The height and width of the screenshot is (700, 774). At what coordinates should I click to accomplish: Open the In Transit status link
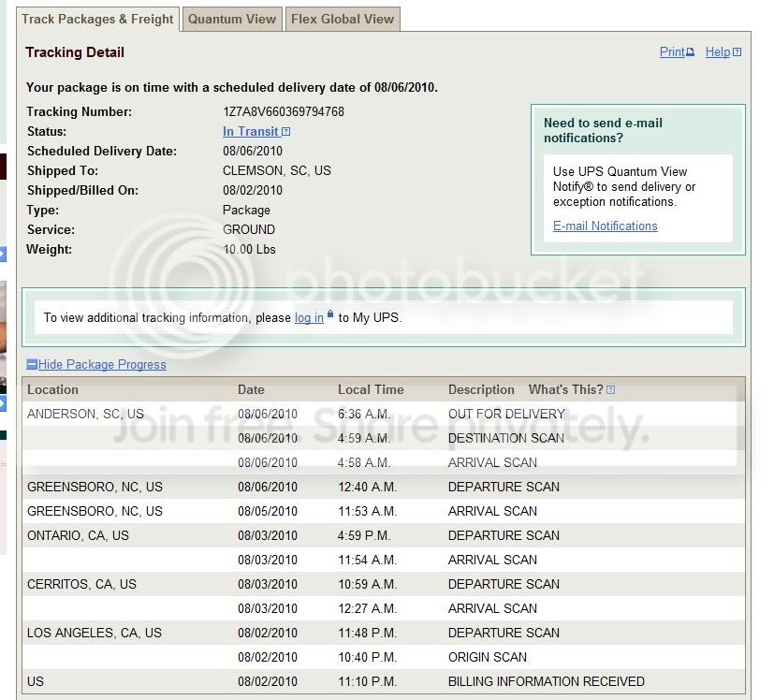click(x=251, y=131)
